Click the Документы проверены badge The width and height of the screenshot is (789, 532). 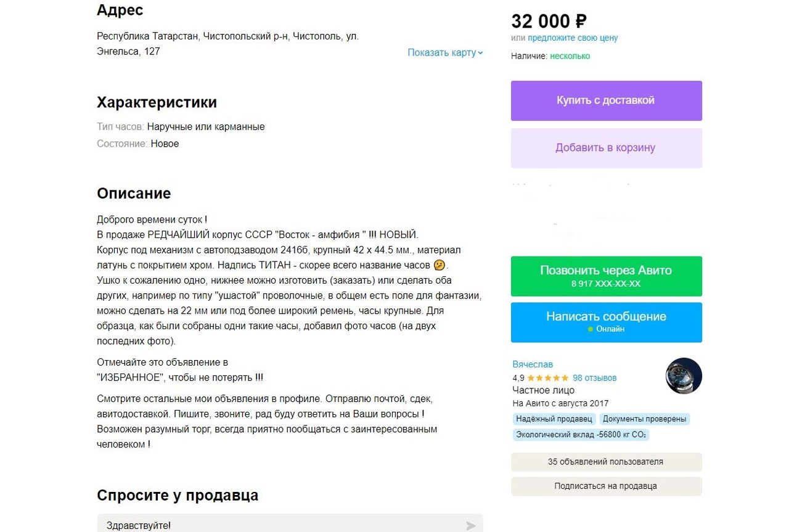[x=644, y=419]
